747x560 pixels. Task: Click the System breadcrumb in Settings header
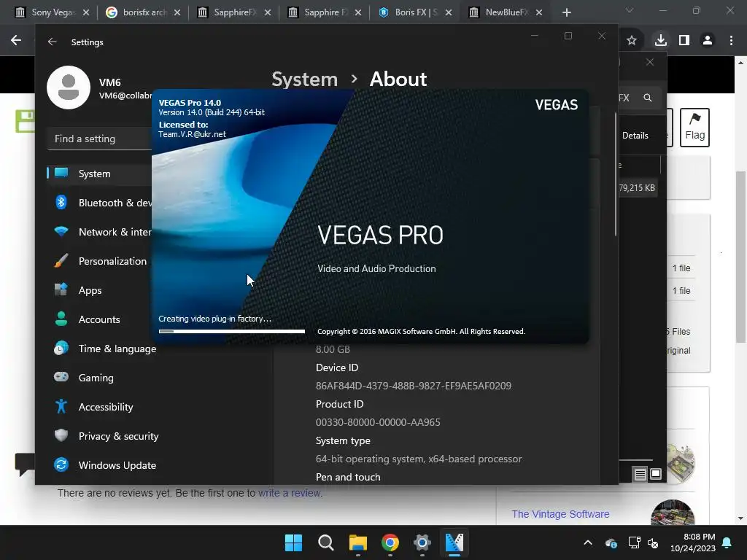click(x=304, y=79)
